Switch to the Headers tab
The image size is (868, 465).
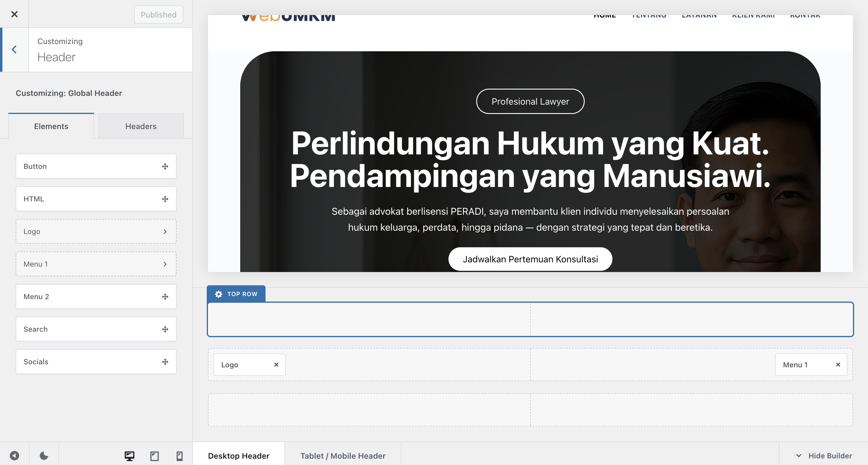pyautogui.click(x=141, y=126)
